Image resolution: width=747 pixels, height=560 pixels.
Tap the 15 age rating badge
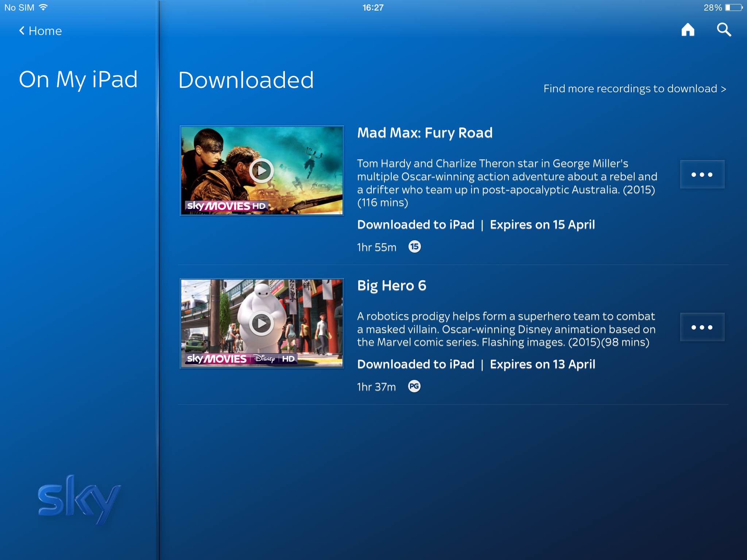414,247
